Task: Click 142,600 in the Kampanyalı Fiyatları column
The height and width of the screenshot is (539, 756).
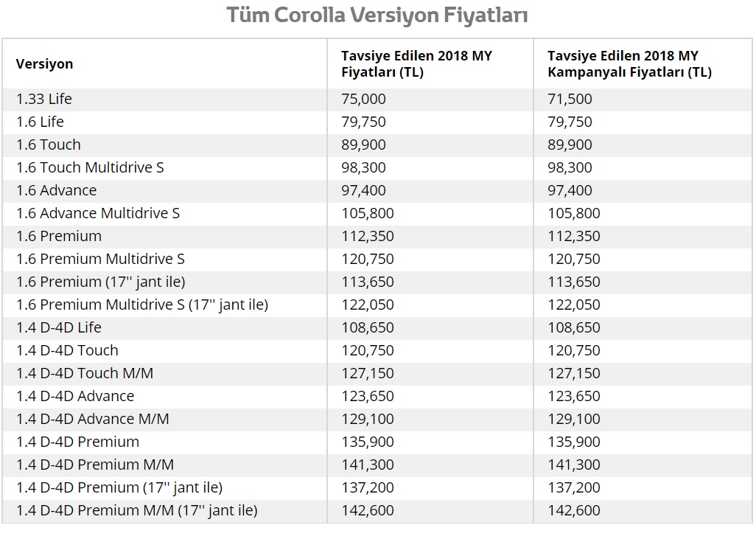Action: pos(574,510)
